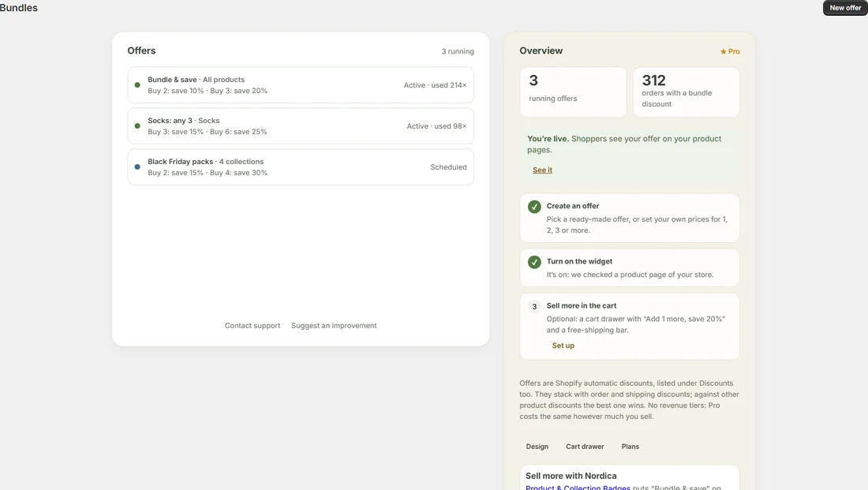
Task: Click the Bundles page title
Action: pyautogui.click(x=19, y=8)
